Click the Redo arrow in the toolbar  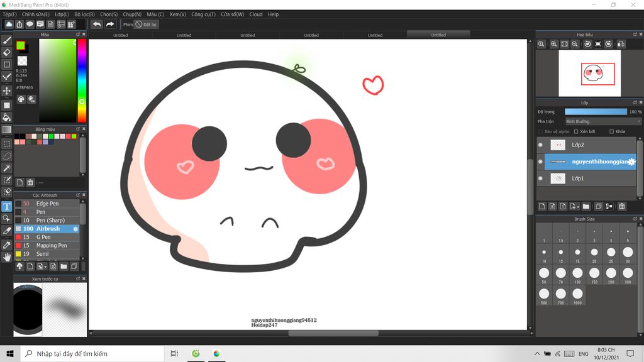[109, 25]
